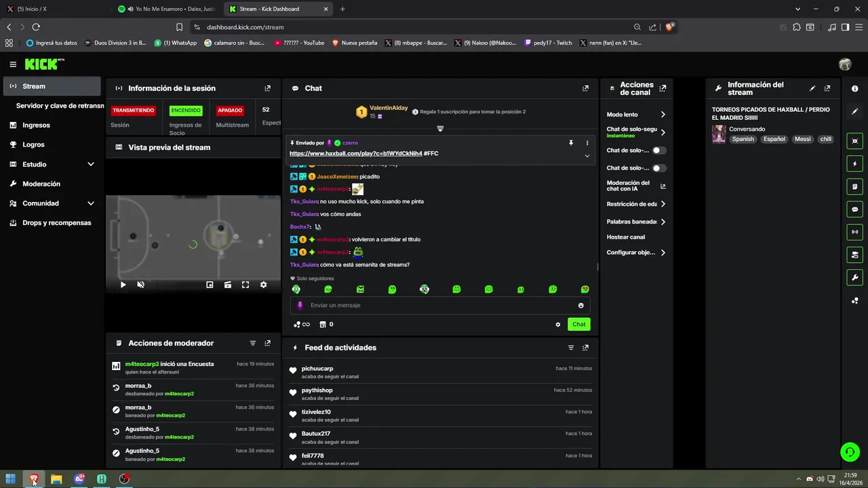Viewport: 868px width, 488px height.
Task: Open the pinned message three-dot menu
Action: pos(587,143)
